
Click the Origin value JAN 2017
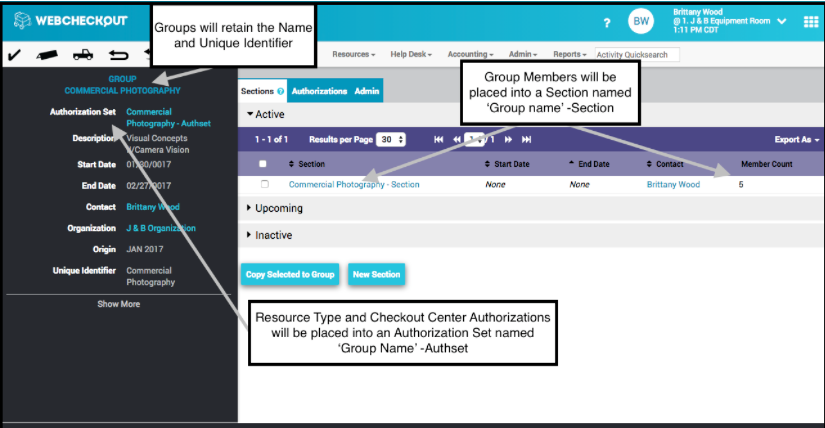pos(145,249)
